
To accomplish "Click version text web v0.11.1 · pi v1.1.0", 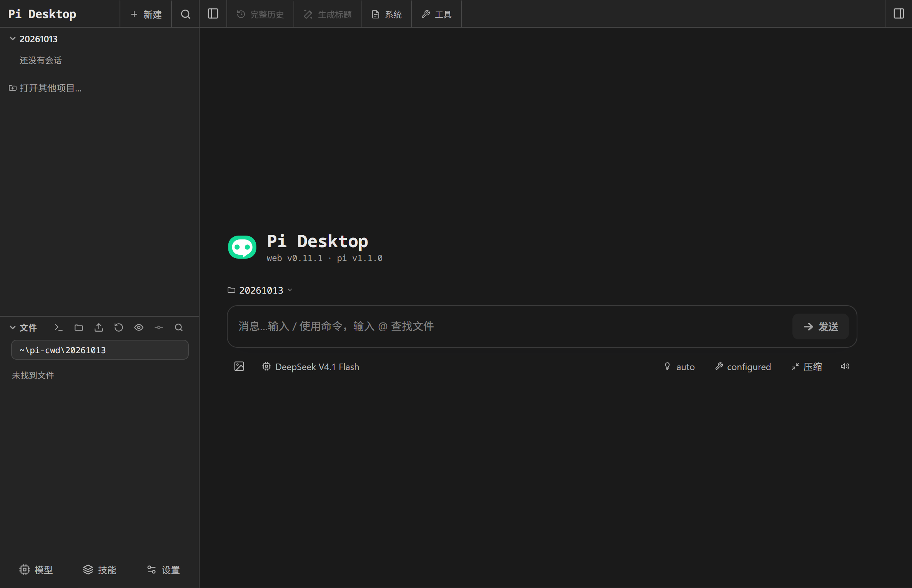I will click(x=325, y=258).
